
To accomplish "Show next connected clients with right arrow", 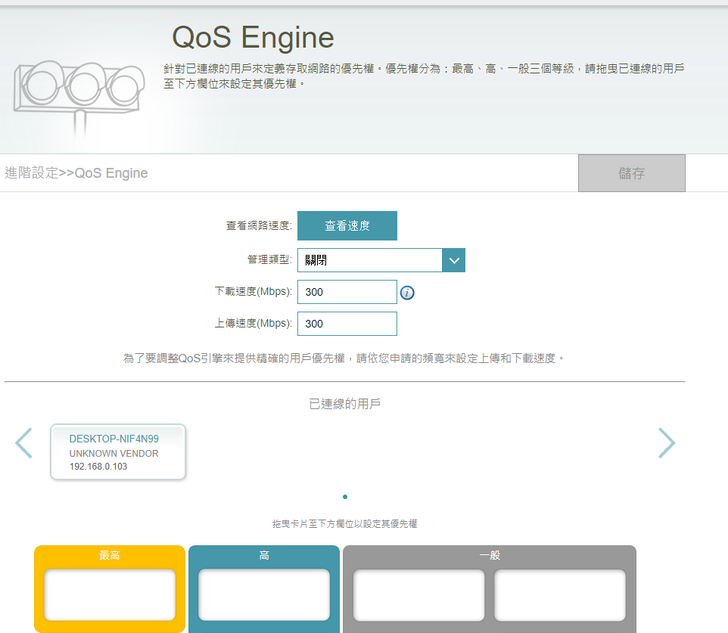I will 666,443.
